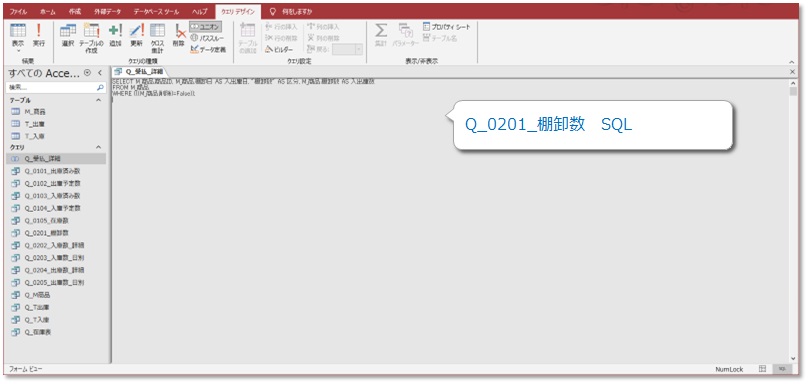This screenshot has width=808, height=384.
Task: Select the Q_T出庫 query
Action: [x=56, y=308]
